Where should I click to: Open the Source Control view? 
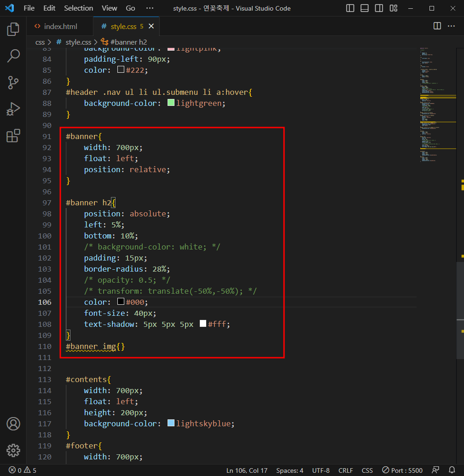13,82
